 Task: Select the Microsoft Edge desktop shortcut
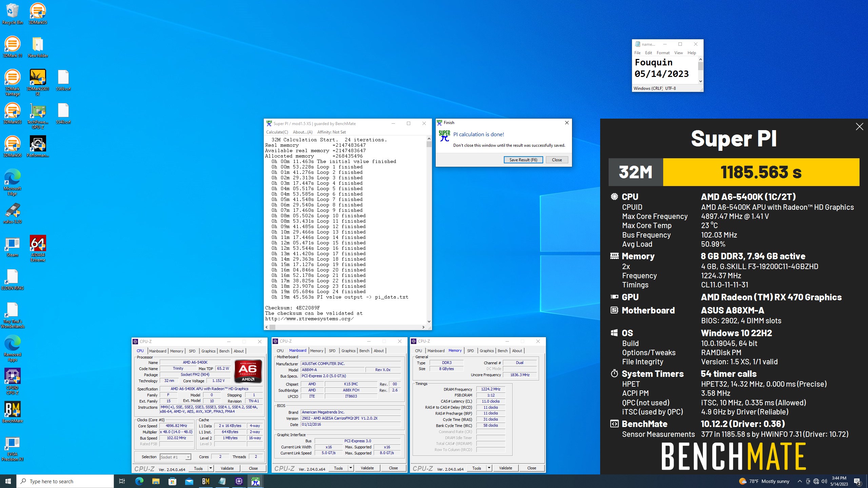(x=13, y=182)
